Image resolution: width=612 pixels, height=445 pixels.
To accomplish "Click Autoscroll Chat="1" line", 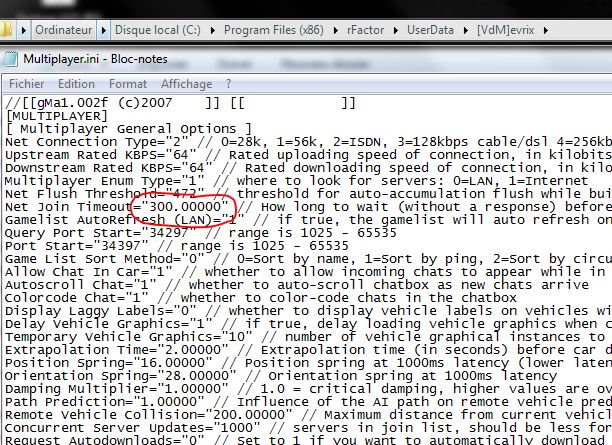I will 297,285.
